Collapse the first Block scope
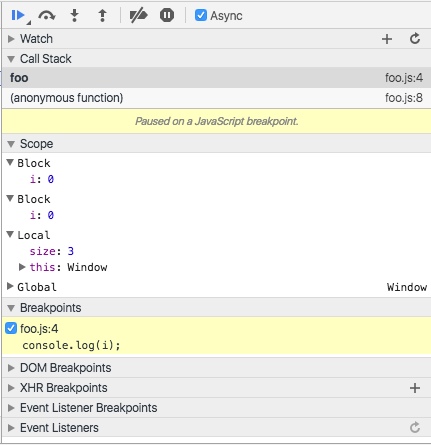Image resolution: width=431 pixels, height=445 pixels. (x=10, y=163)
